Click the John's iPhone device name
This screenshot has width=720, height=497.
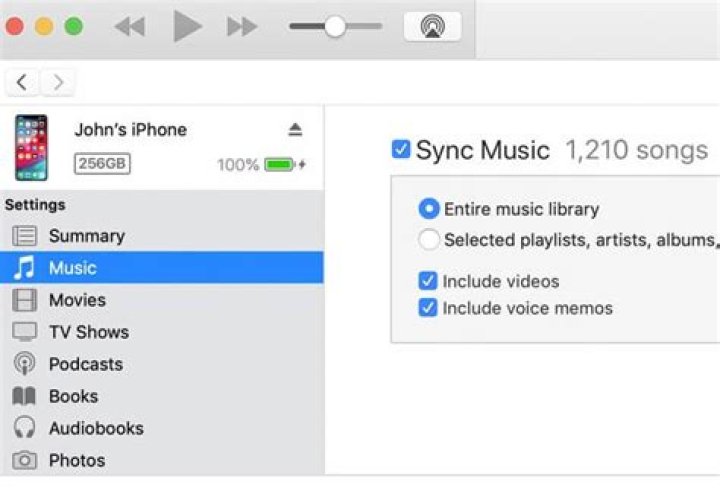pyautogui.click(x=131, y=130)
